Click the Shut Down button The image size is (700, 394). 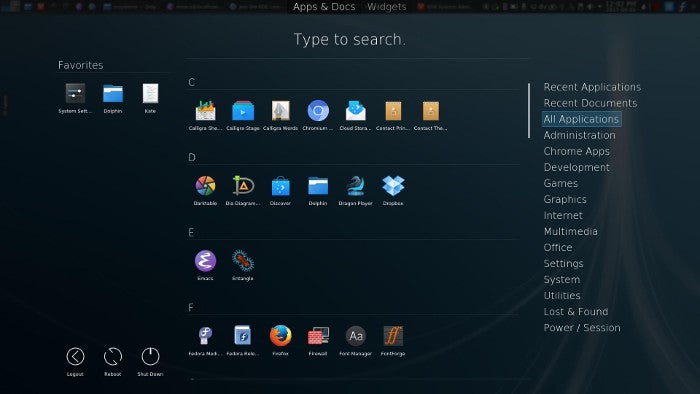pos(150,361)
